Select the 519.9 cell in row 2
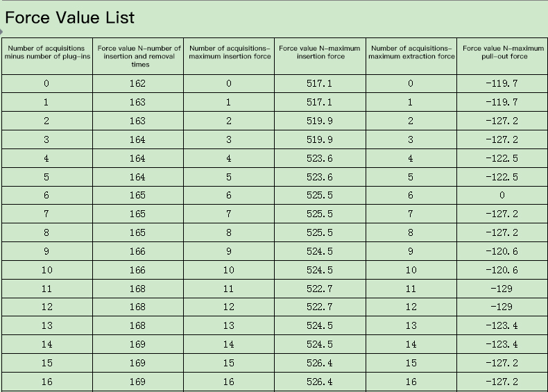Screen dimensions: 548x392 (x=320, y=121)
